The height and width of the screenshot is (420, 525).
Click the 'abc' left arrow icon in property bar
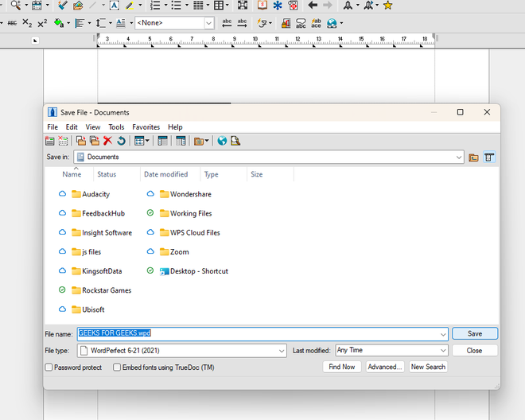(227, 23)
